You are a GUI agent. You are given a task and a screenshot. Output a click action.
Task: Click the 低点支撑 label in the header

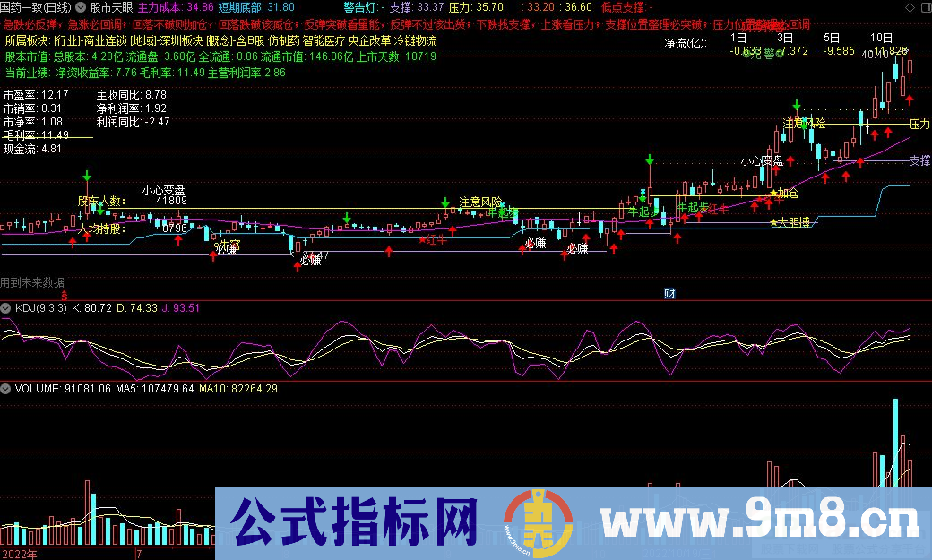[623, 8]
